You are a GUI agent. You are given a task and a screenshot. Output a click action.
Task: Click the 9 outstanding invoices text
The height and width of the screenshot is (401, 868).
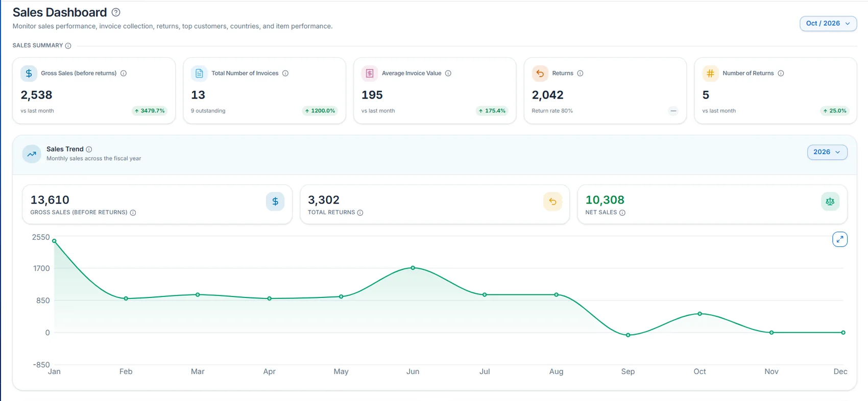(208, 111)
